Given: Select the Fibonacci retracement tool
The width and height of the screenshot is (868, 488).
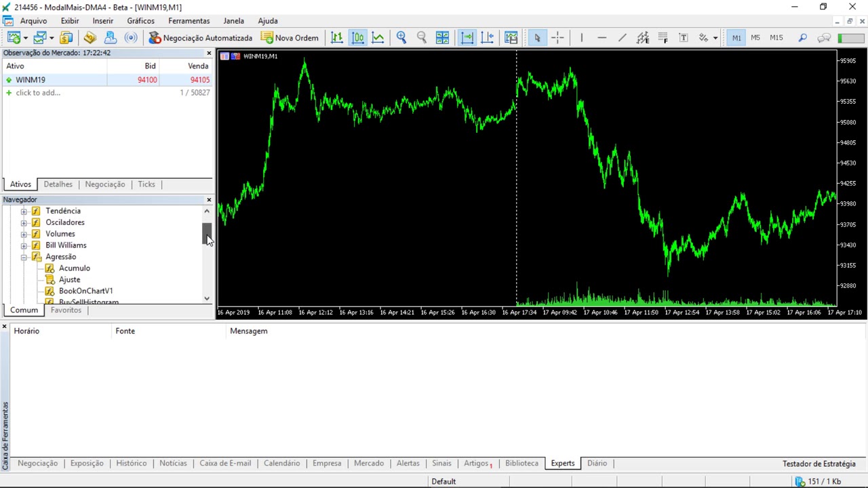Looking at the screenshot, I should pyautogui.click(x=663, y=38).
